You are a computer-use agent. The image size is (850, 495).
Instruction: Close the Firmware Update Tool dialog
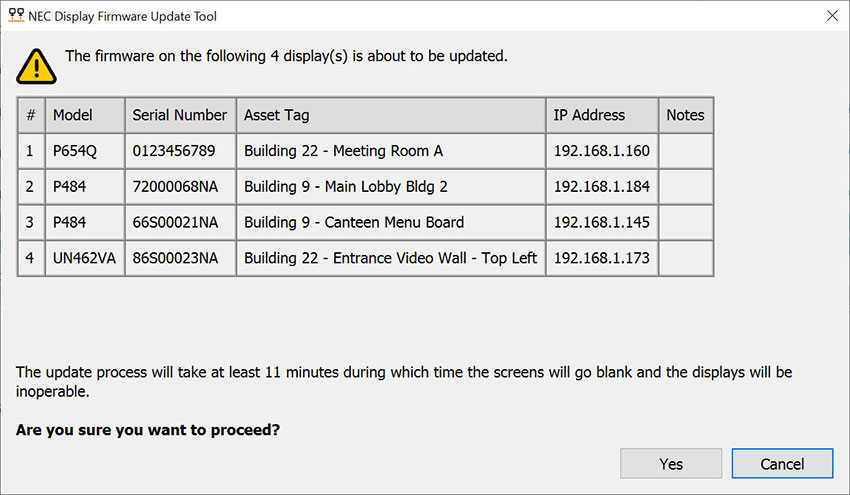click(832, 16)
